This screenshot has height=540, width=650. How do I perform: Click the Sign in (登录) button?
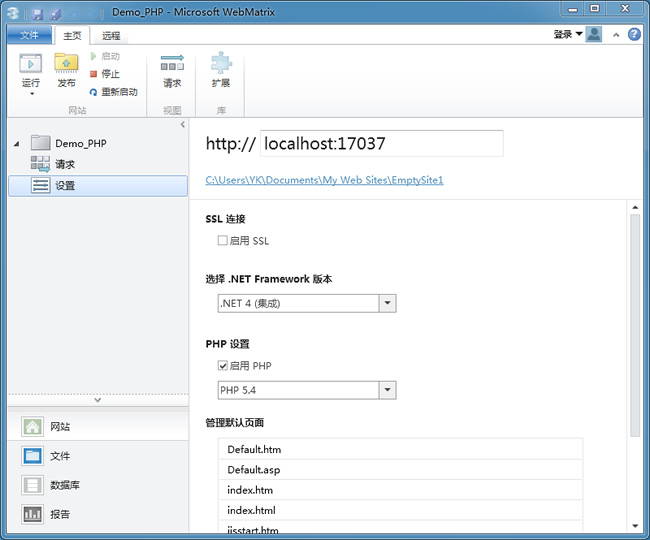[x=567, y=34]
